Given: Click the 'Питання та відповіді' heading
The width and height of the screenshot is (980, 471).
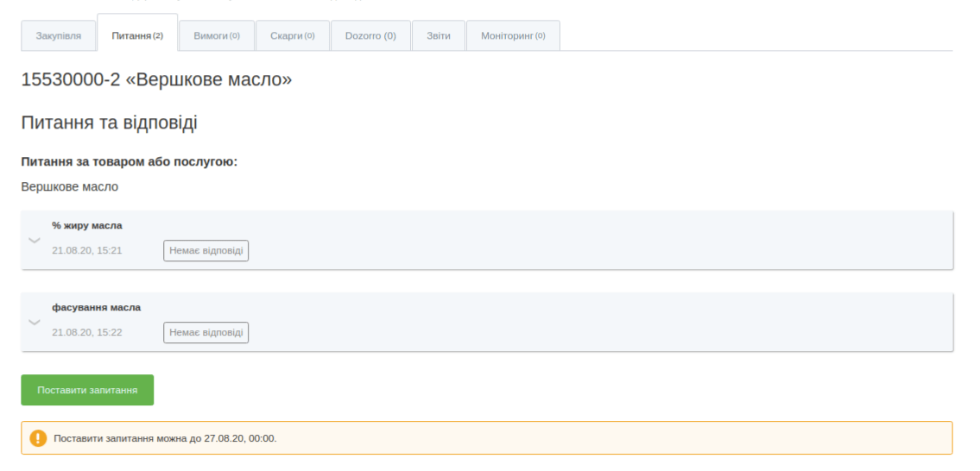Looking at the screenshot, I should pos(109,123).
